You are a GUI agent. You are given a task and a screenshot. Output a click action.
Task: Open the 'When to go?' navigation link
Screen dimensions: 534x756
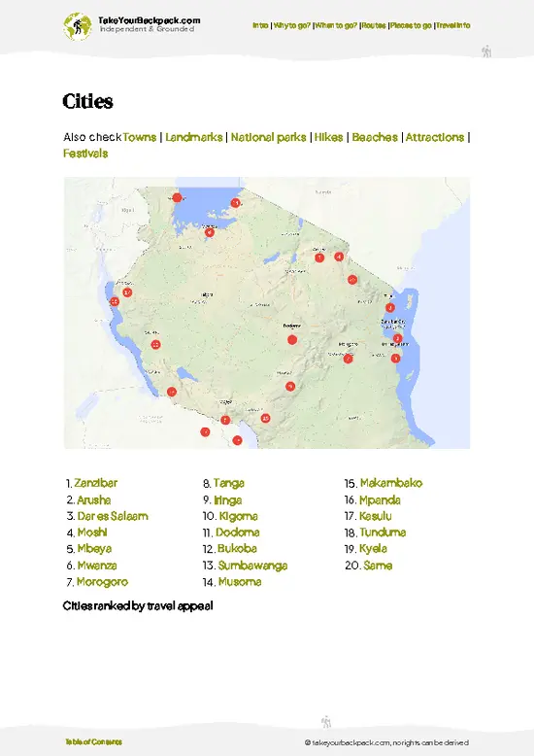pos(336,25)
